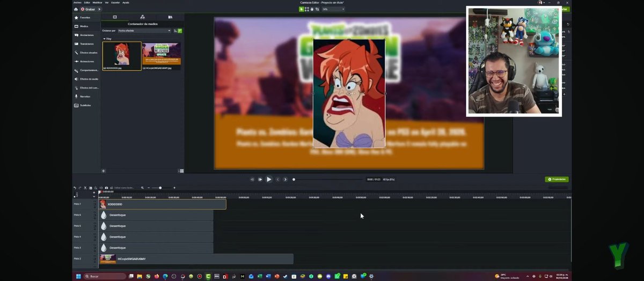Play the preview
This screenshot has height=281, width=644.
[269, 179]
